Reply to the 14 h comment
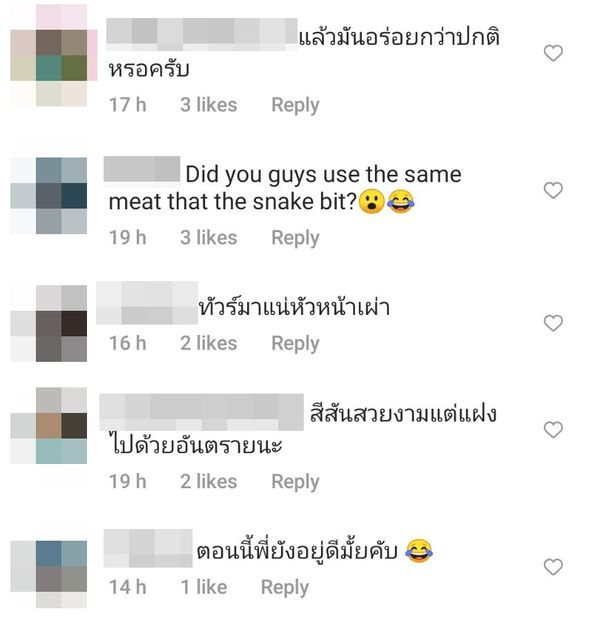The width and height of the screenshot is (600, 625). tap(285, 588)
